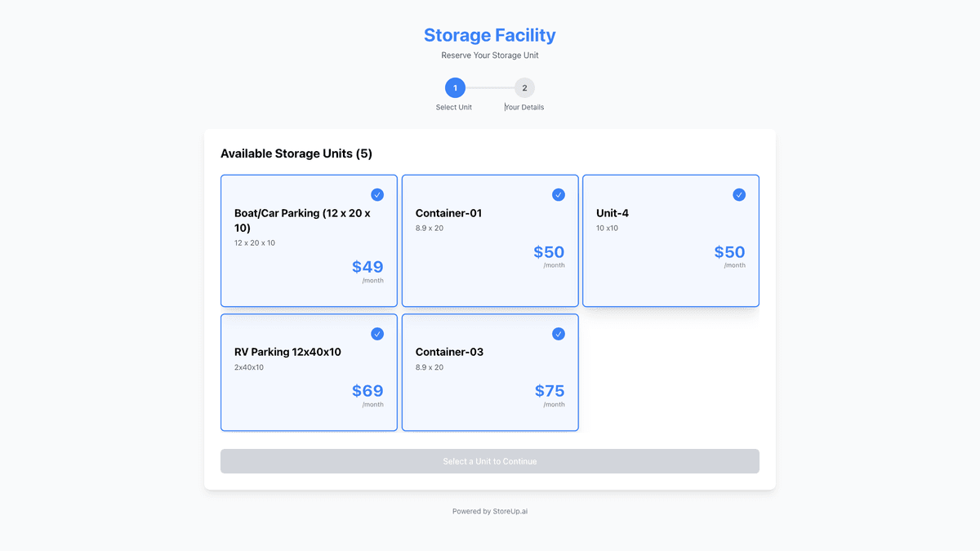Click the Storage Facility heading

coord(490,35)
